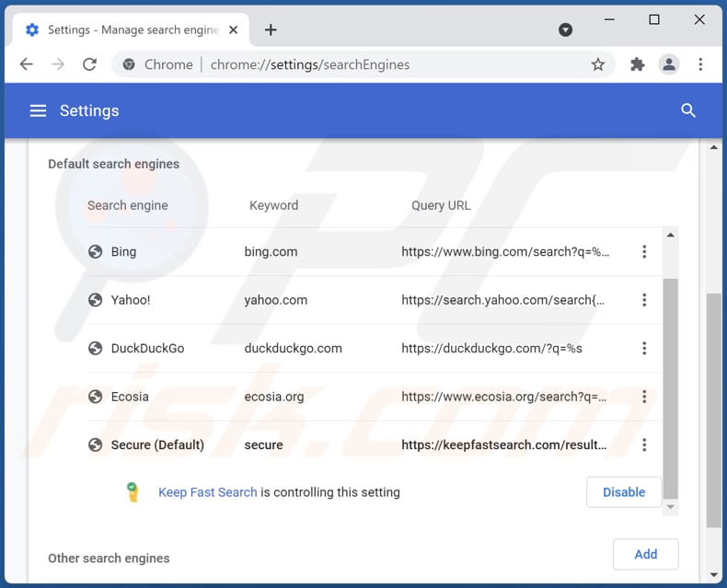Click the Bing search engine name
The height and width of the screenshot is (588, 727).
click(x=124, y=252)
